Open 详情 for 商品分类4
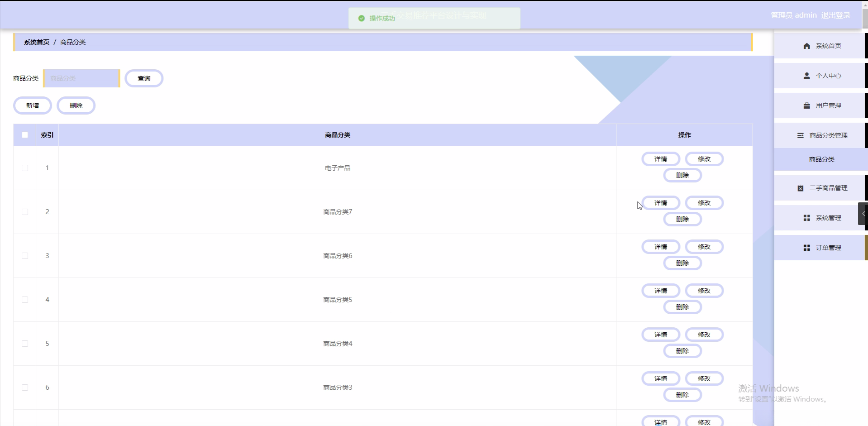868x426 pixels. [x=661, y=335]
